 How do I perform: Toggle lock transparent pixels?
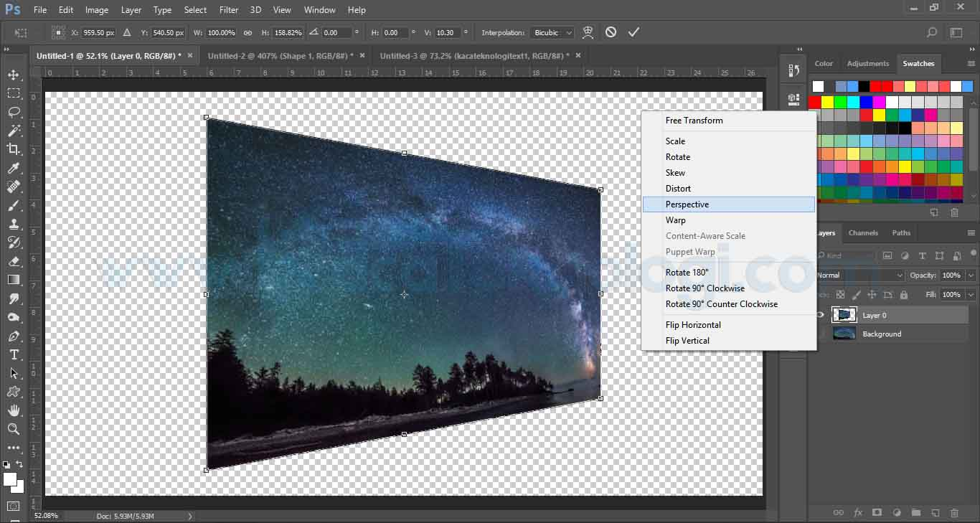pyautogui.click(x=840, y=294)
